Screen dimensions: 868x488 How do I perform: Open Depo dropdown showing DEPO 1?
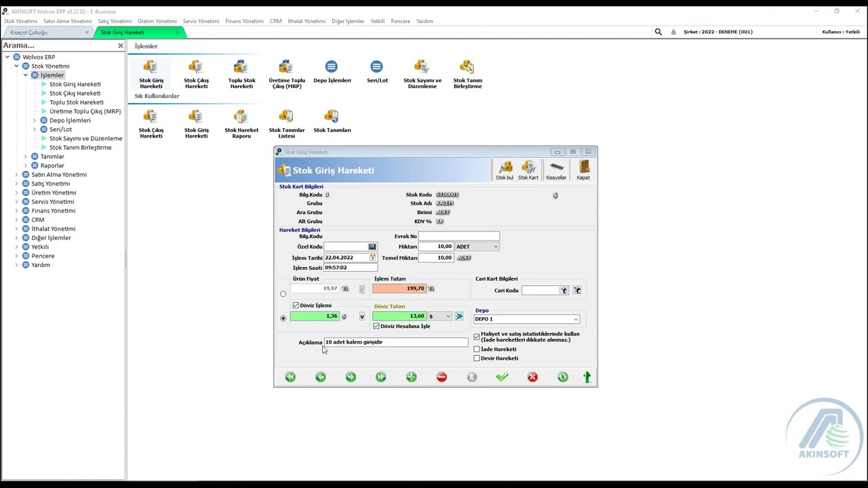click(x=526, y=319)
